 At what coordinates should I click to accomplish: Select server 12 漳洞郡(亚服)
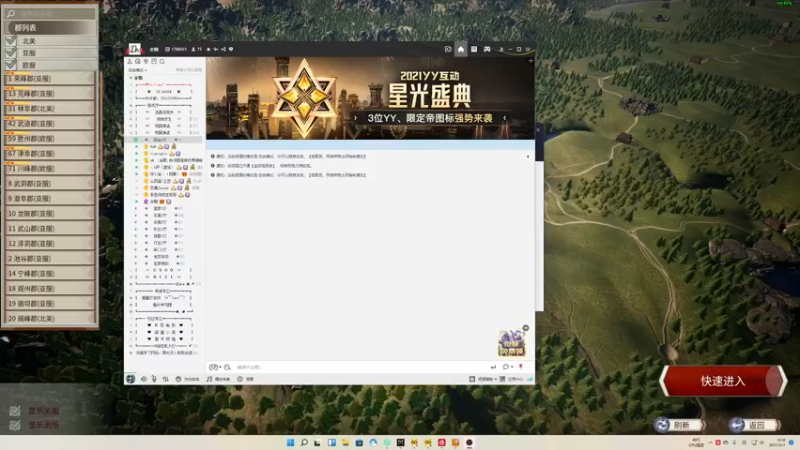pyautogui.click(x=50, y=243)
